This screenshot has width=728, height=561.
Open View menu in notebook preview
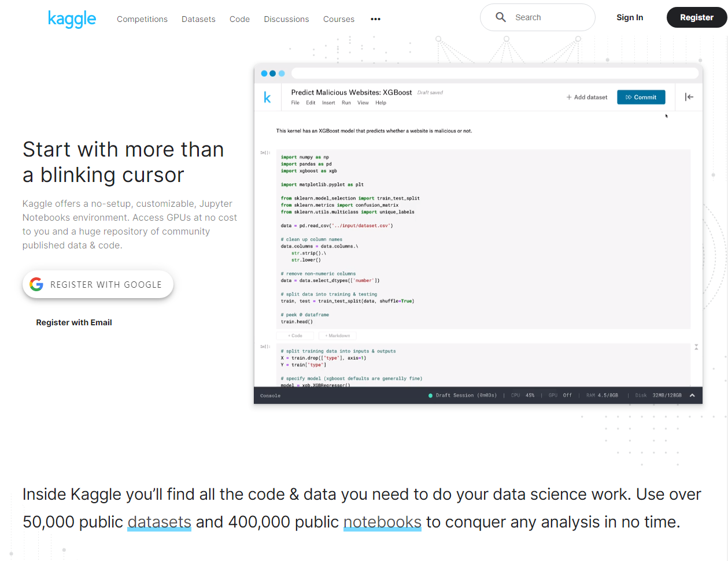363,103
